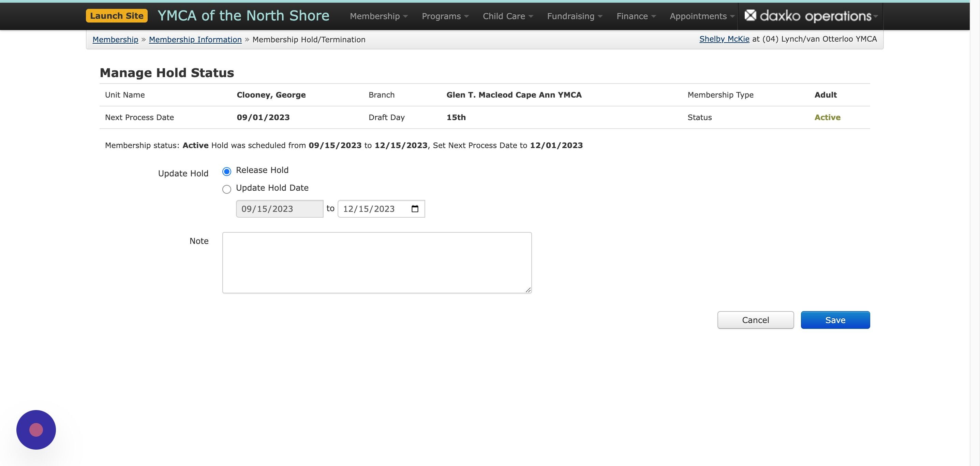The height and width of the screenshot is (466, 980).
Task: Click the calendar icon in hold end date
Action: point(415,209)
